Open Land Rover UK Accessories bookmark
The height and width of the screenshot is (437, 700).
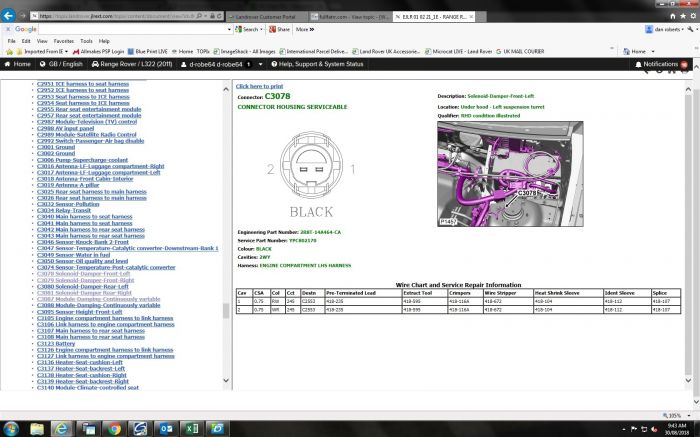386,52
